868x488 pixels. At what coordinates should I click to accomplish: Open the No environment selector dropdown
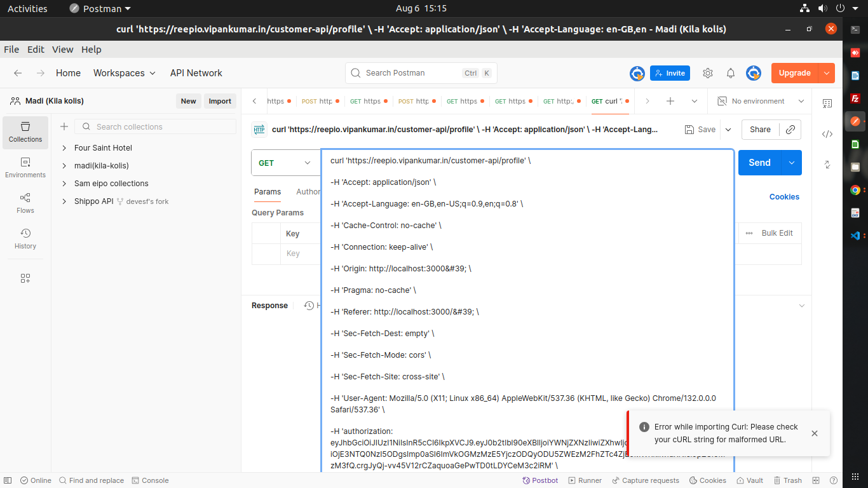click(x=761, y=101)
